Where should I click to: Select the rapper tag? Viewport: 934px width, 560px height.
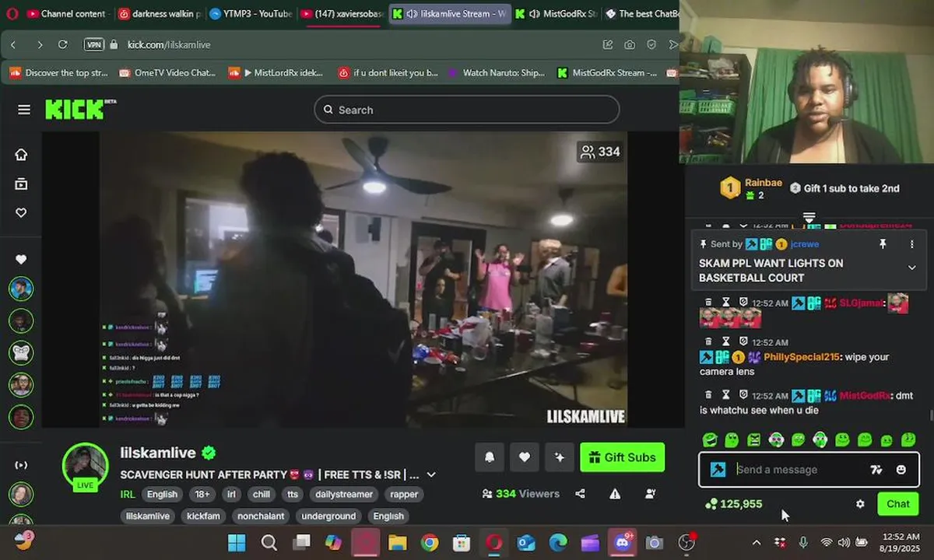tap(404, 495)
